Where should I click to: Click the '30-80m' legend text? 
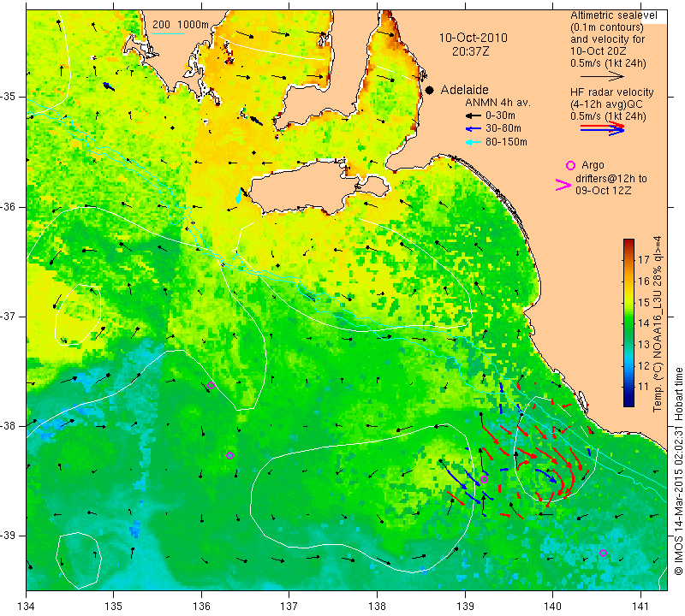click(x=503, y=129)
